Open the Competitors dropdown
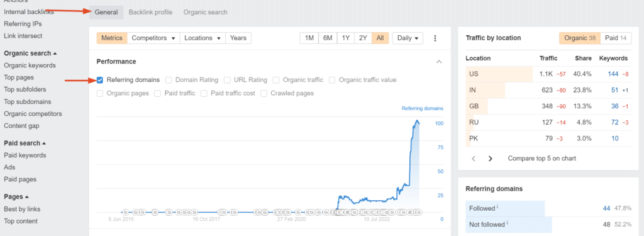This screenshot has width=644, height=236. (x=153, y=38)
